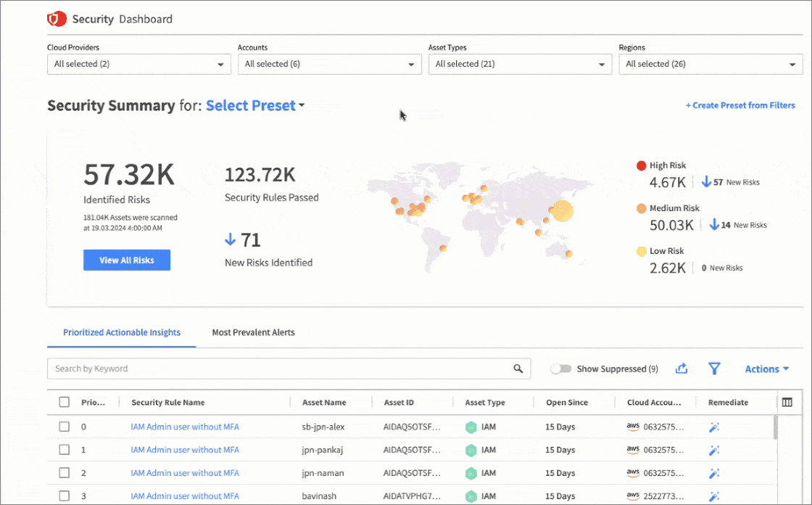Click the 4.67K High Risk count

[668, 183]
